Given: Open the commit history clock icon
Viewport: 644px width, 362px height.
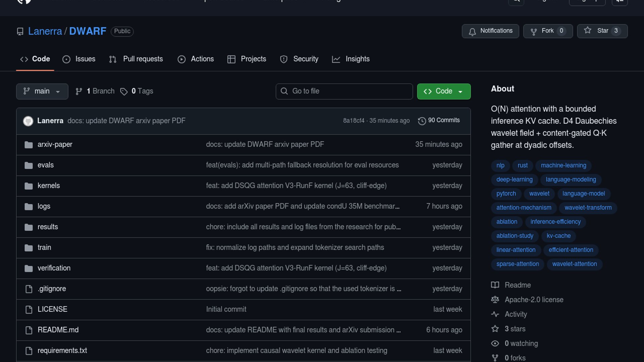Looking at the screenshot, I should (422, 121).
